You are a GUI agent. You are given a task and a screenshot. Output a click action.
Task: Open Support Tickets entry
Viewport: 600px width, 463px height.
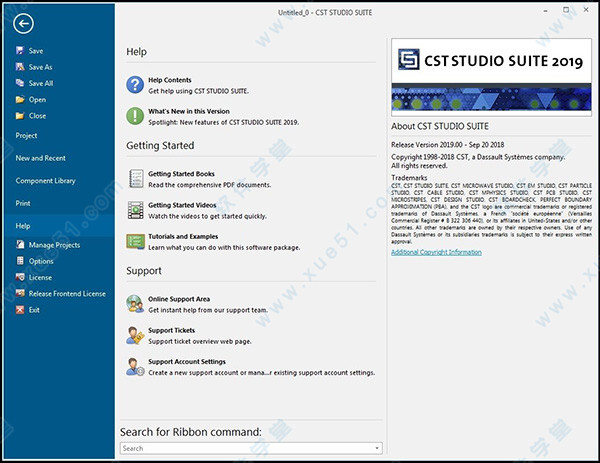coord(171,330)
